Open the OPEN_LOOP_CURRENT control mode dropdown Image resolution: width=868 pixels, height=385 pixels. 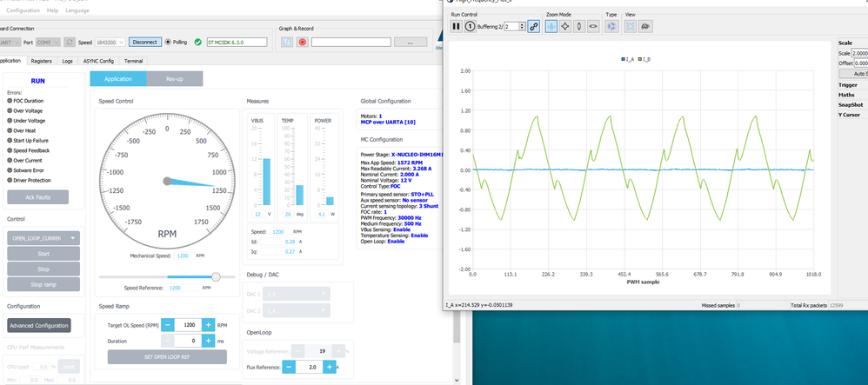(x=43, y=238)
